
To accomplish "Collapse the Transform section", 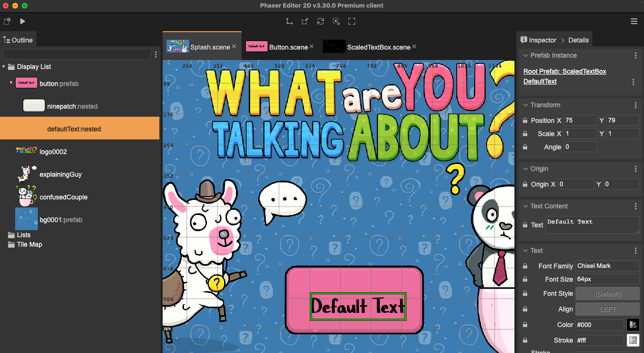I will coord(525,105).
